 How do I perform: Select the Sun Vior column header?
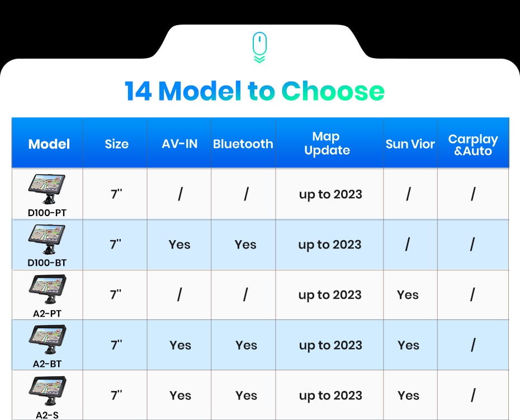pos(410,144)
